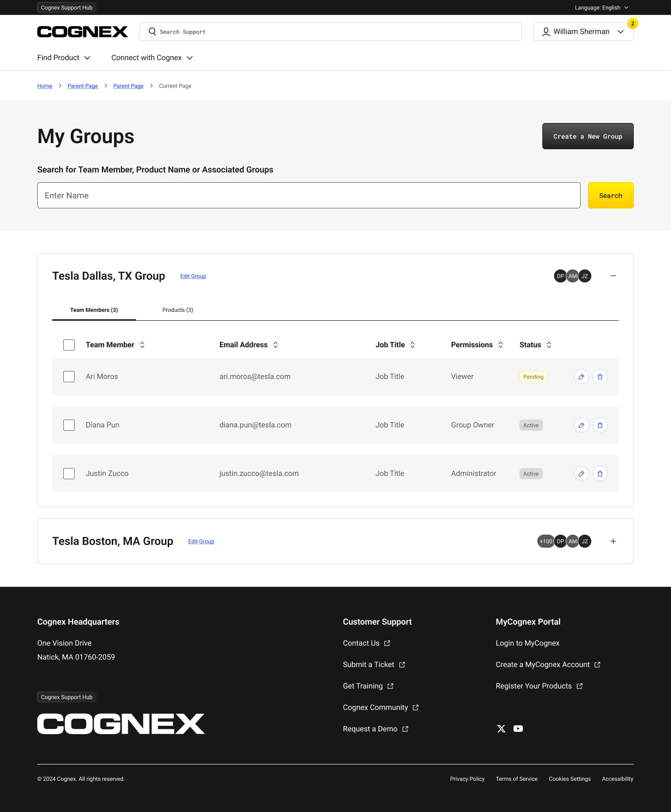The width and height of the screenshot is (671, 812).
Task: Sort by Team Member column
Action: [142, 345]
